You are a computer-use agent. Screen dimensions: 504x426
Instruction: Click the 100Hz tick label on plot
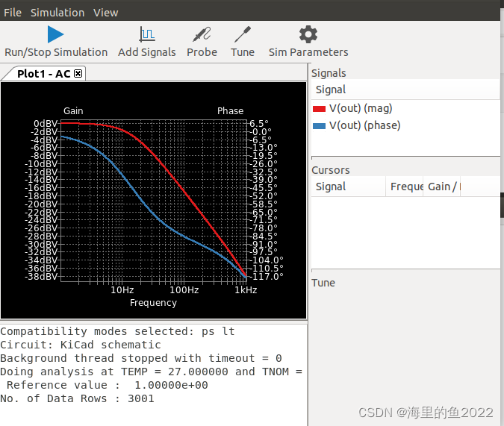[x=184, y=290]
